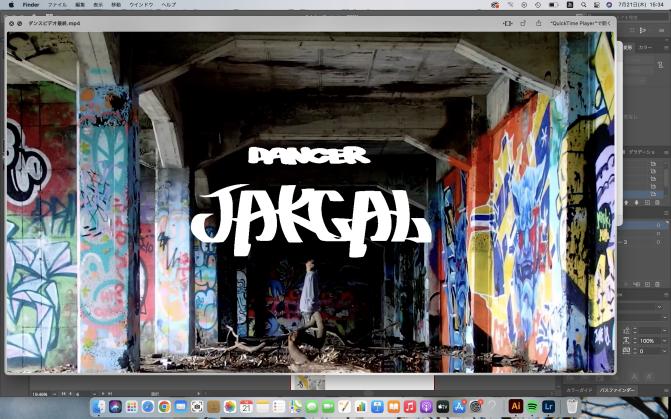
Task: Switch to the グラデーション tab in Illustrator
Action: [x=641, y=152]
